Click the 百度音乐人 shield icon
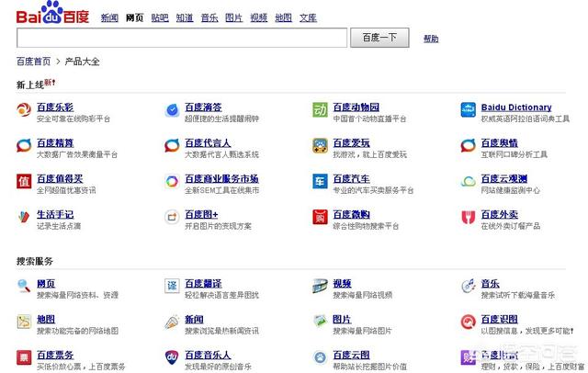This screenshot has height=373, width=588. pyautogui.click(x=172, y=357)
